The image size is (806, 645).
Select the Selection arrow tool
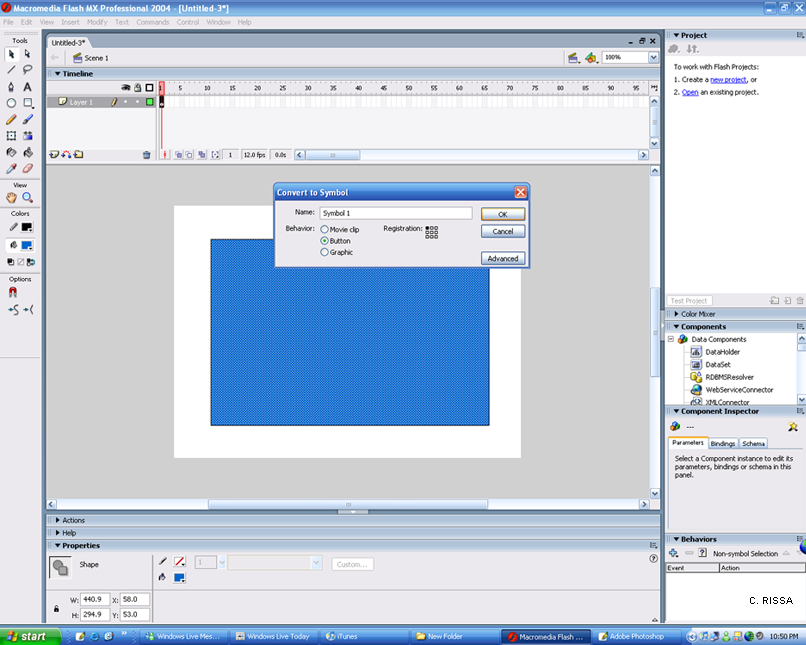(x=11, y=54)
